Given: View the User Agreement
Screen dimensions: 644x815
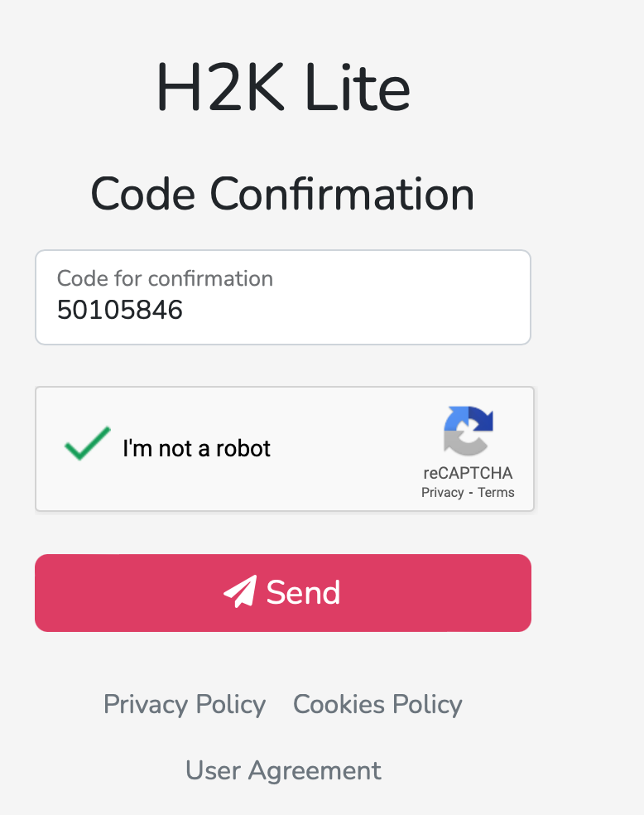Looking at the screenshot, I should [x=282, y=770].
